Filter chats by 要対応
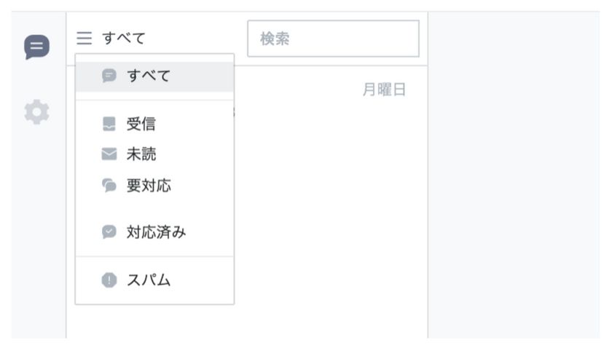The image size is (612, 364). pyautogui.click(x=155, y=186)
